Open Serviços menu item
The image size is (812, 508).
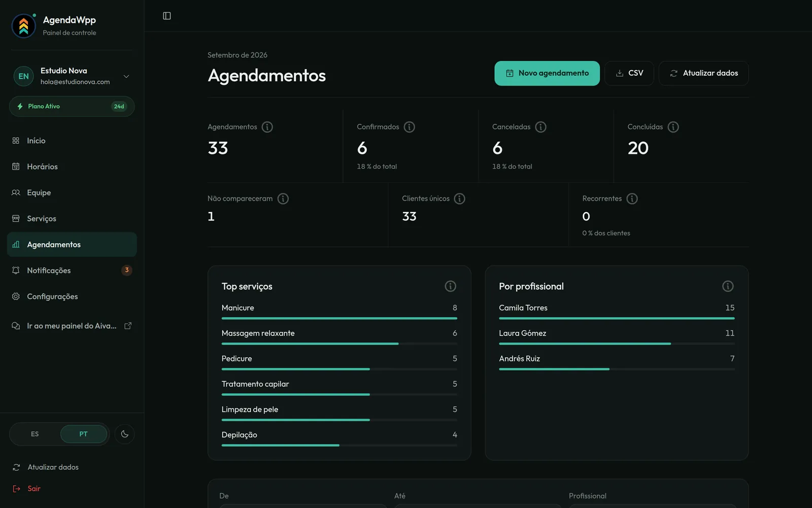[72, 218]
